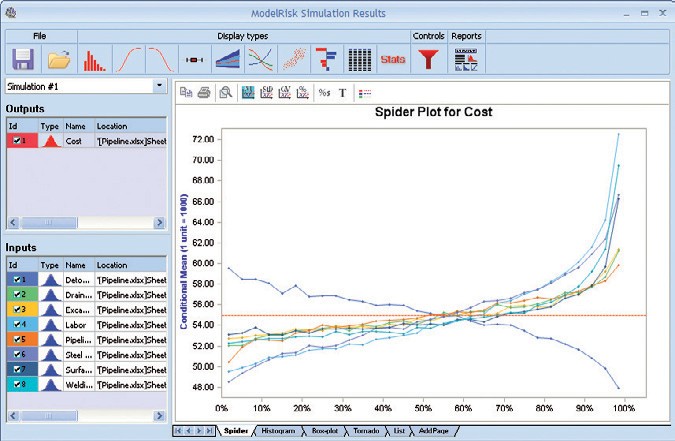
Task: Click the Inputs list left scroll arrow
Action: [x=13, y=416]
